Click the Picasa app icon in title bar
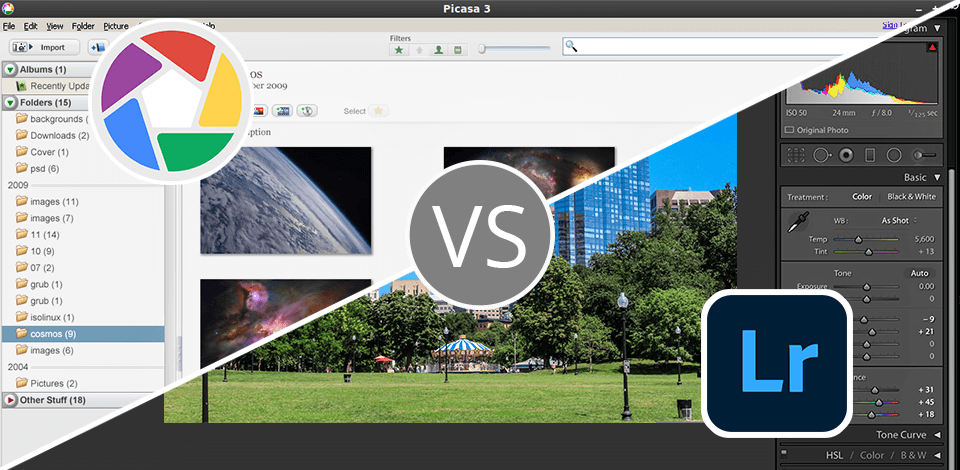The height and width of the screenshot is (470, 960). click(9, 9)
